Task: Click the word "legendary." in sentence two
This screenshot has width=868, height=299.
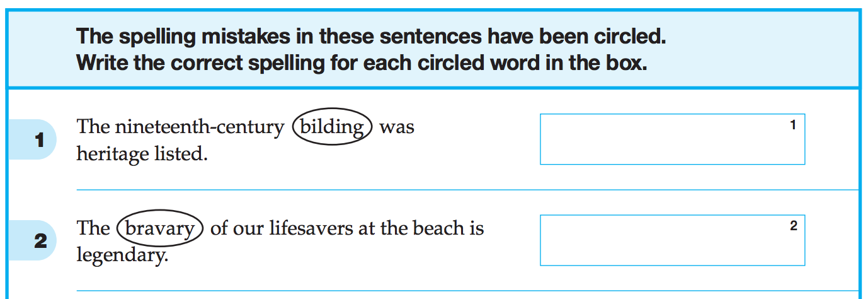Action: point(122,255)
